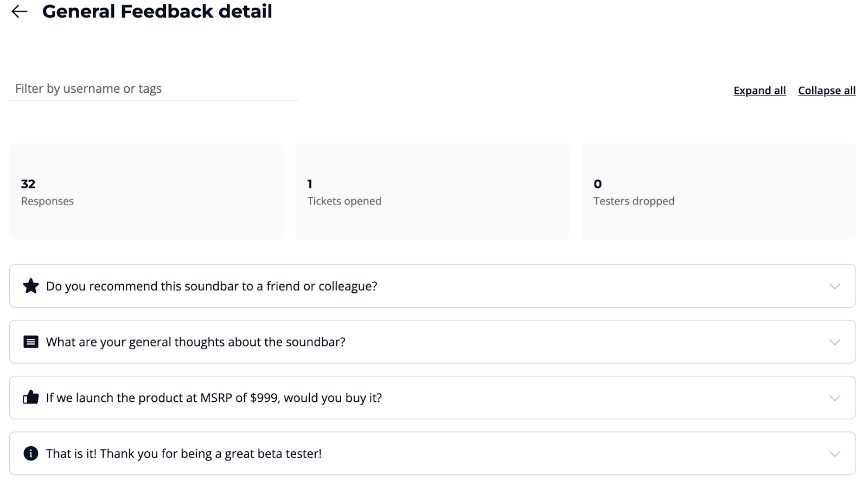Select the "would you buy it?" question text
The width and height of the screenshot is (868, 488).
214,398
